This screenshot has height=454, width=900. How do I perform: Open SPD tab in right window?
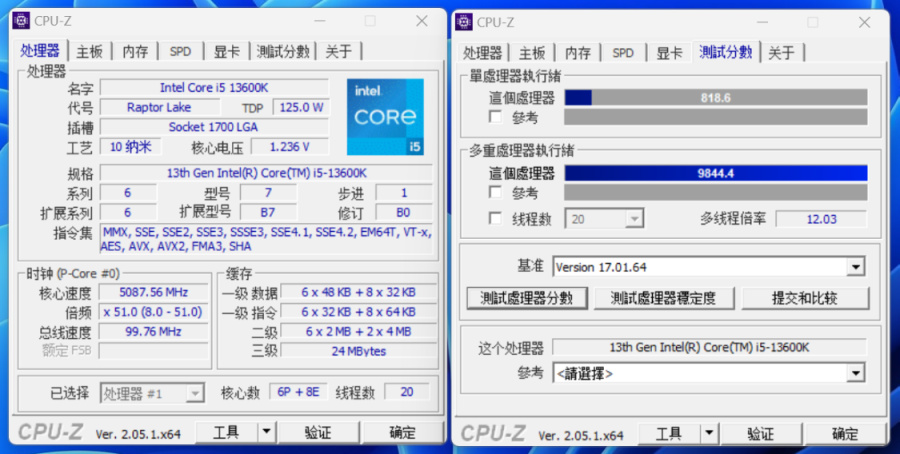pos(623,53)
